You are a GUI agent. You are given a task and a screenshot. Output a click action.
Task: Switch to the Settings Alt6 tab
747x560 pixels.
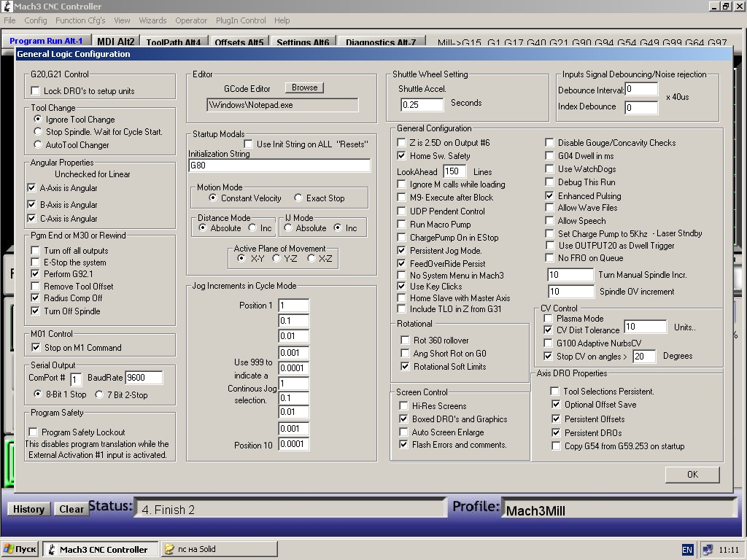[x=303, y=42]
